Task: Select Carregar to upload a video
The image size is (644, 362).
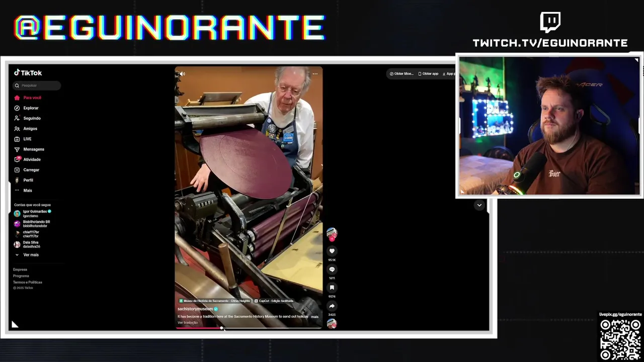Action: tap(27, 170)
